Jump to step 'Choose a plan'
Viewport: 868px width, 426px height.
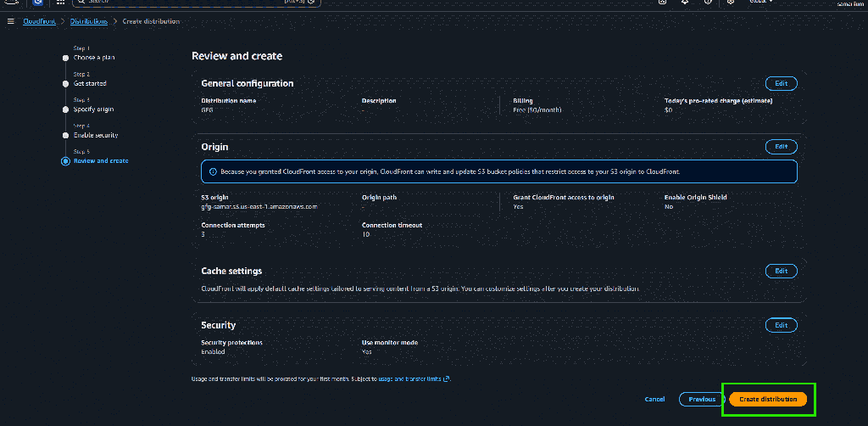tap(94, 58)
